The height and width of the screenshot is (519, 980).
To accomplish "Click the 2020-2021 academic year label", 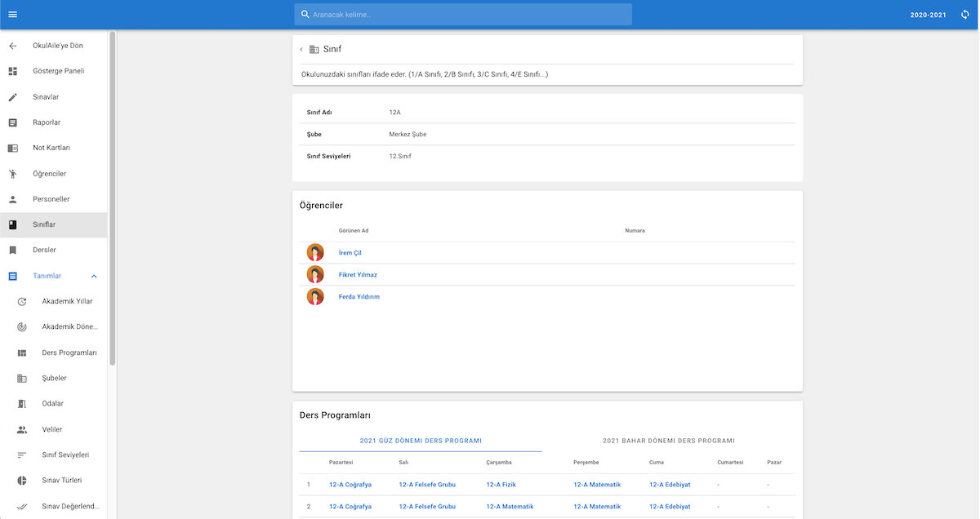I will pos(929,15).
